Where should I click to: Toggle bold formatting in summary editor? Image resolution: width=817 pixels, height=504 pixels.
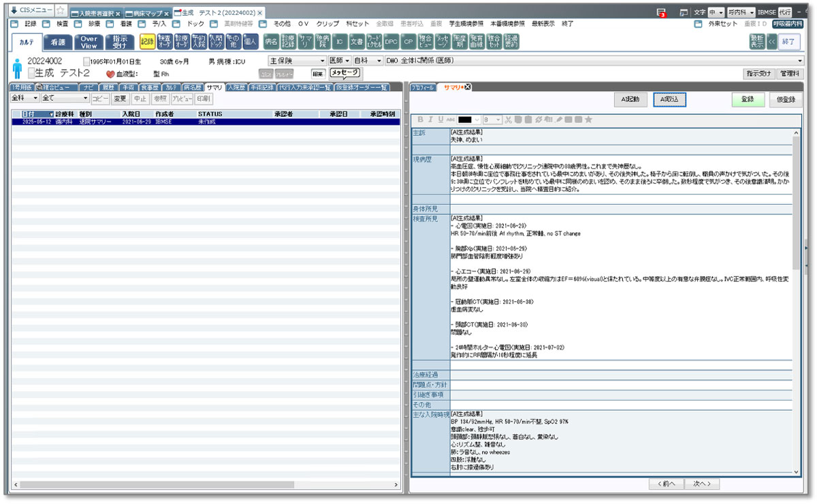point(421,120)
